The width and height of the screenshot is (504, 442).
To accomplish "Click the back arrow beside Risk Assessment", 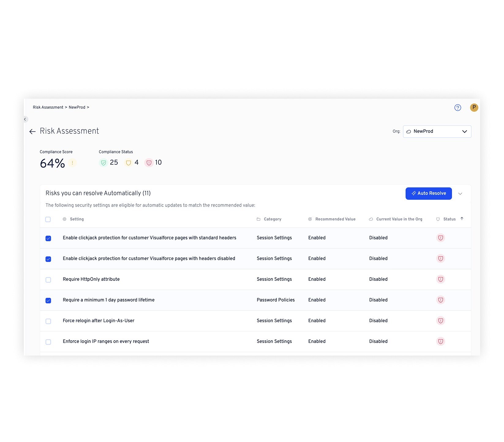I will [x=32, y=131].
